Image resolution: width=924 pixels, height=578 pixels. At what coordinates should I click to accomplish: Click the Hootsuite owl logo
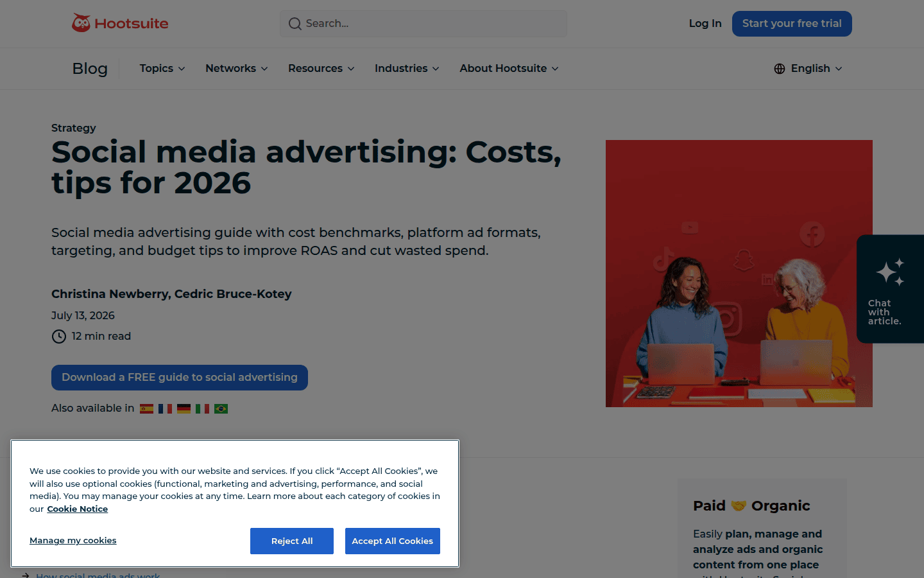coord(120,23)
